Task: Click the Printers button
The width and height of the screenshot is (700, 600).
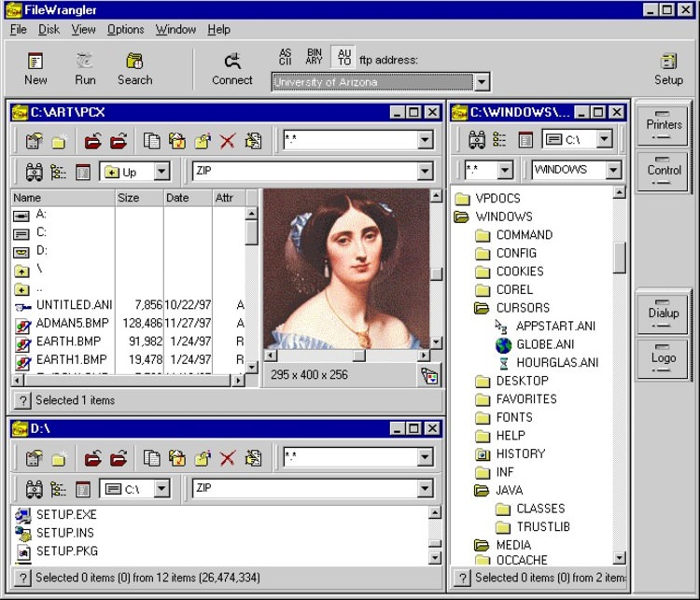Action: coord(663,124)
